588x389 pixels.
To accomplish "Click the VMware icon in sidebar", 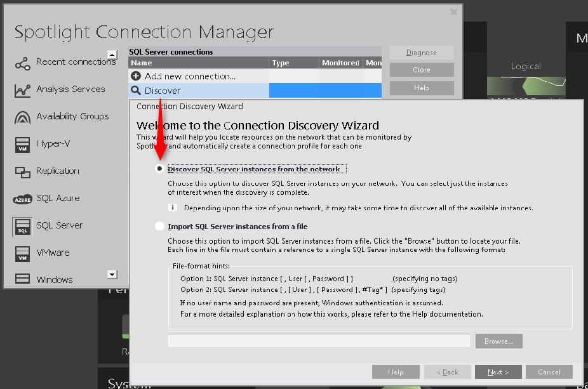I will click(x=22, y=254).
